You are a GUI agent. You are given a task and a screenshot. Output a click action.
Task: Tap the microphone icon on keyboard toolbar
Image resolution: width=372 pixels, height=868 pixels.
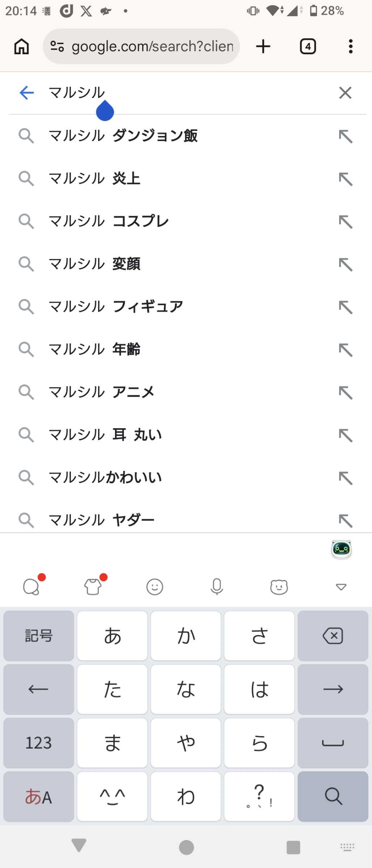pyautogui.click(x=217, y=587)
